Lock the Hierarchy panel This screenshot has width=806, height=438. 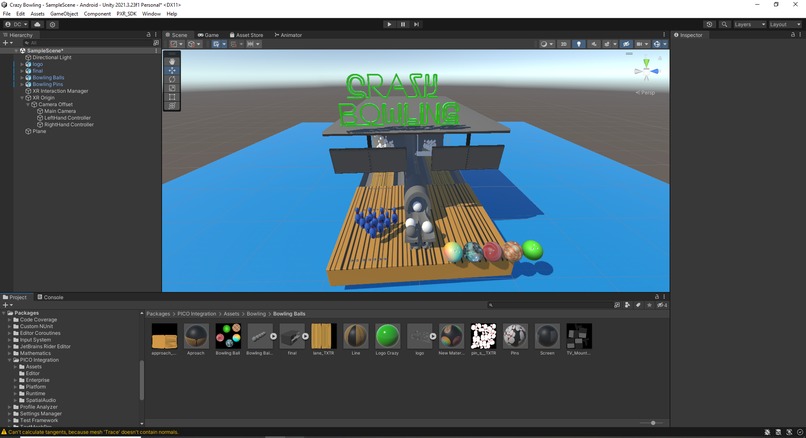click(149, 34)
